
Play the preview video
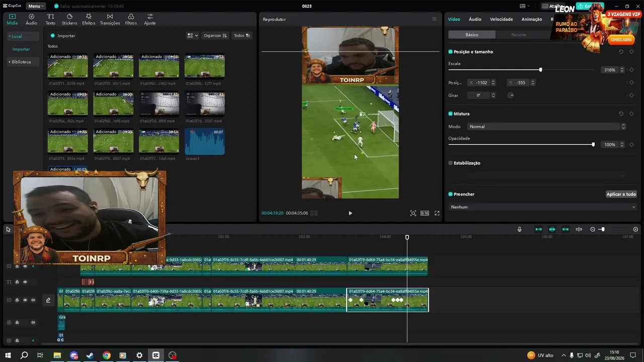coord(350,213)
